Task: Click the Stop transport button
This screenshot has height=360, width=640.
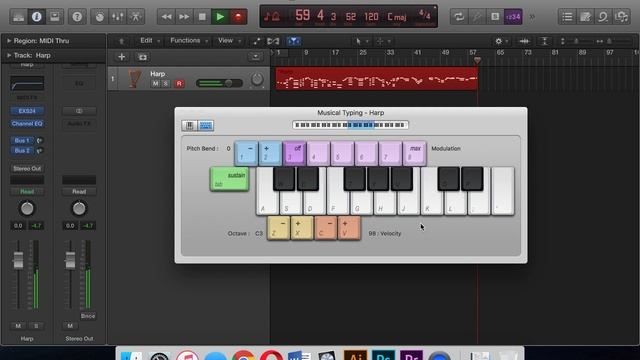Action: [x=202, y=17]
